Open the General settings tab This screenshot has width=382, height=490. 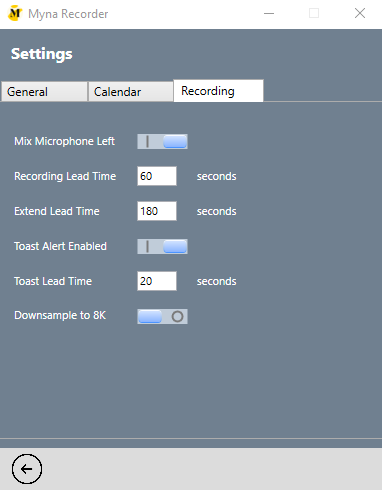pyautogui.click(x=44, y=92)
